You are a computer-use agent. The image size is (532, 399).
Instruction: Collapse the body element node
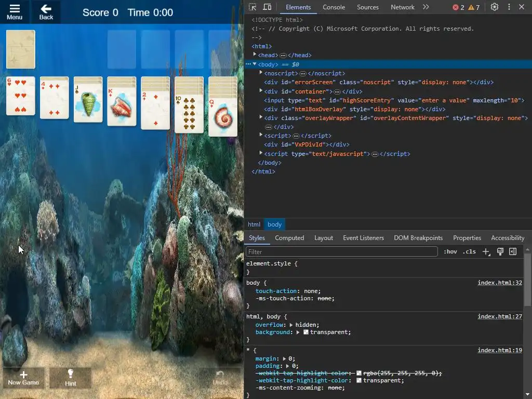pos(255,64)
